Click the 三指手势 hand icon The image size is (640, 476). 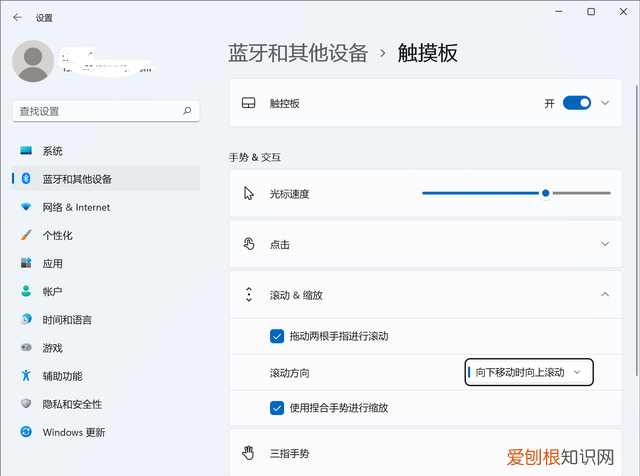(x=248, y=453)
